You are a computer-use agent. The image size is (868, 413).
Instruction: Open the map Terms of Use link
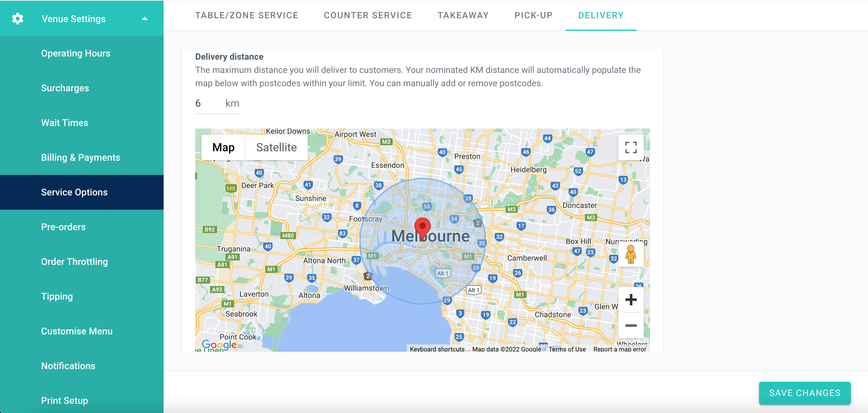coord(567,349)
